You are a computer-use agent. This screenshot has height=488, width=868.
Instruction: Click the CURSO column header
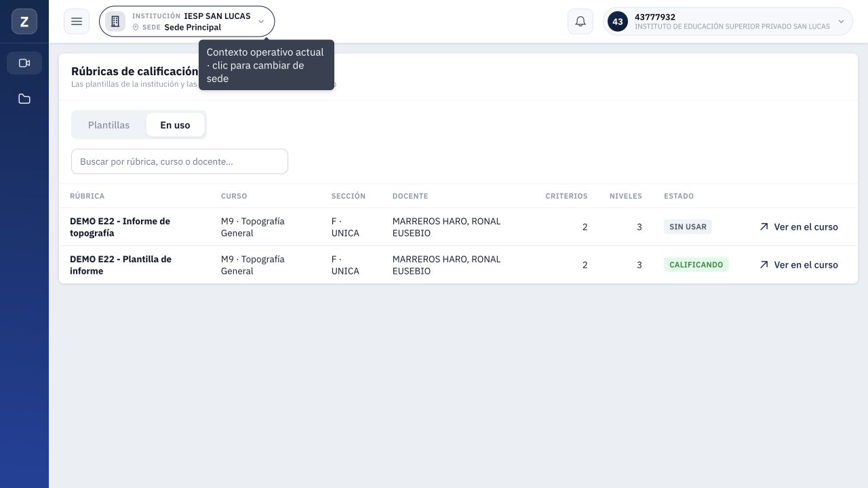click(x=234, y=196)
